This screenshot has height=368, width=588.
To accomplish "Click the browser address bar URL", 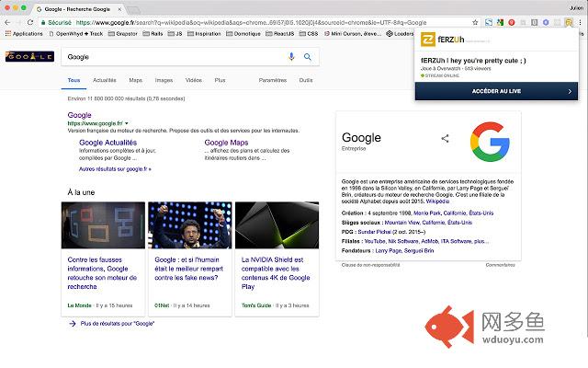I will [x=251, y=22].
